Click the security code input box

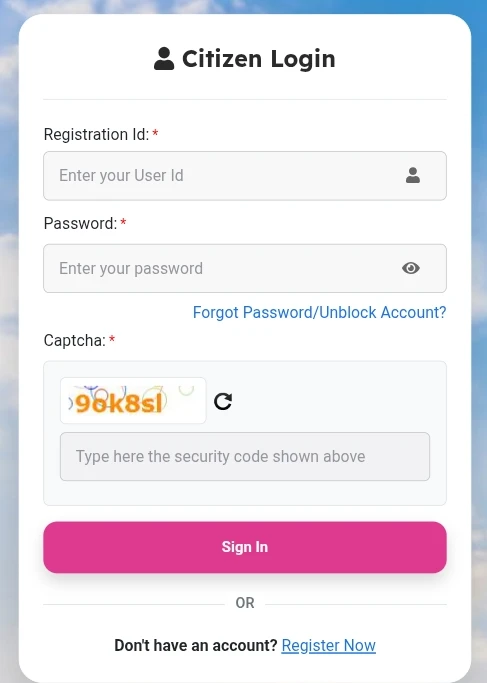pos(245,456)
